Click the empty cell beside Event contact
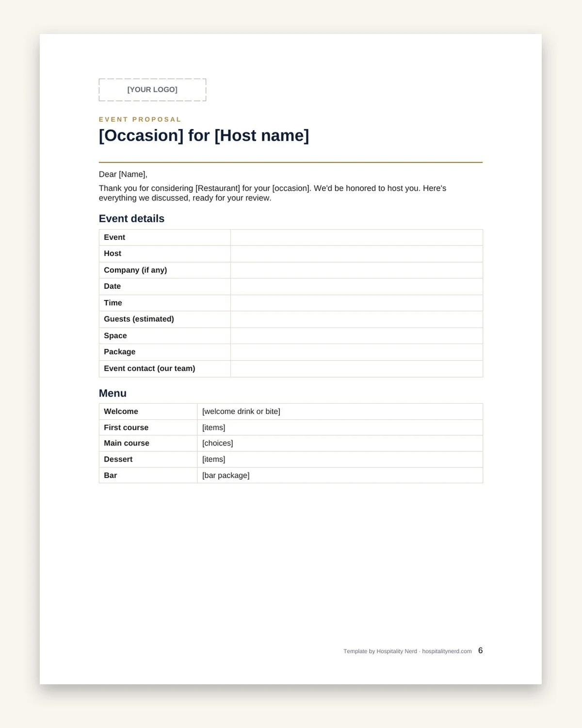 pos(356,369)
